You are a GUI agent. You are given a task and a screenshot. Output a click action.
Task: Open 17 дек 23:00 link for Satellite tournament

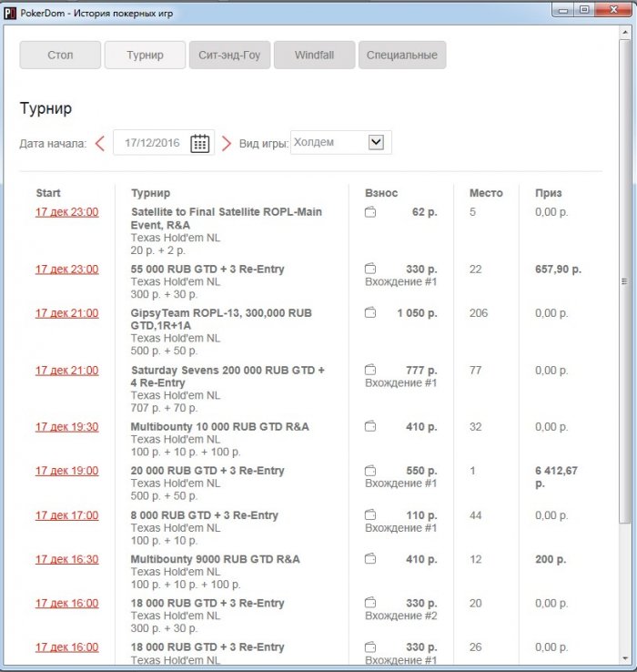coord(66,212)
